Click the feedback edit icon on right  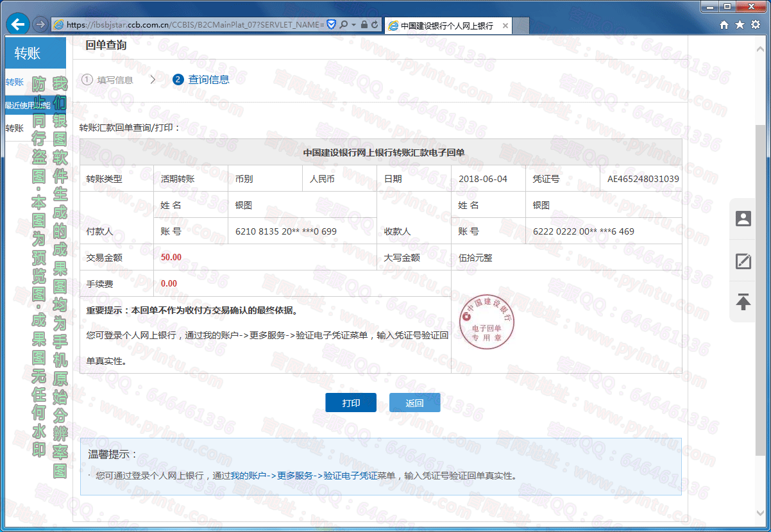click(x=743, y=261)
